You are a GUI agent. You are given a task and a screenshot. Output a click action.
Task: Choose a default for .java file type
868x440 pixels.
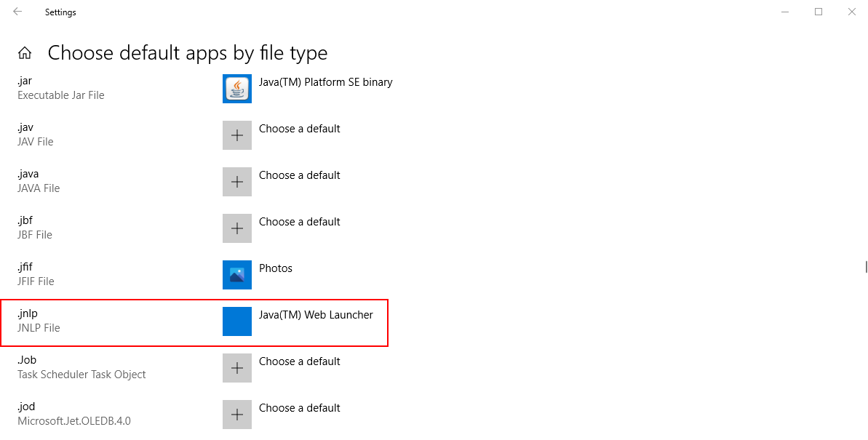pos(300,175)
